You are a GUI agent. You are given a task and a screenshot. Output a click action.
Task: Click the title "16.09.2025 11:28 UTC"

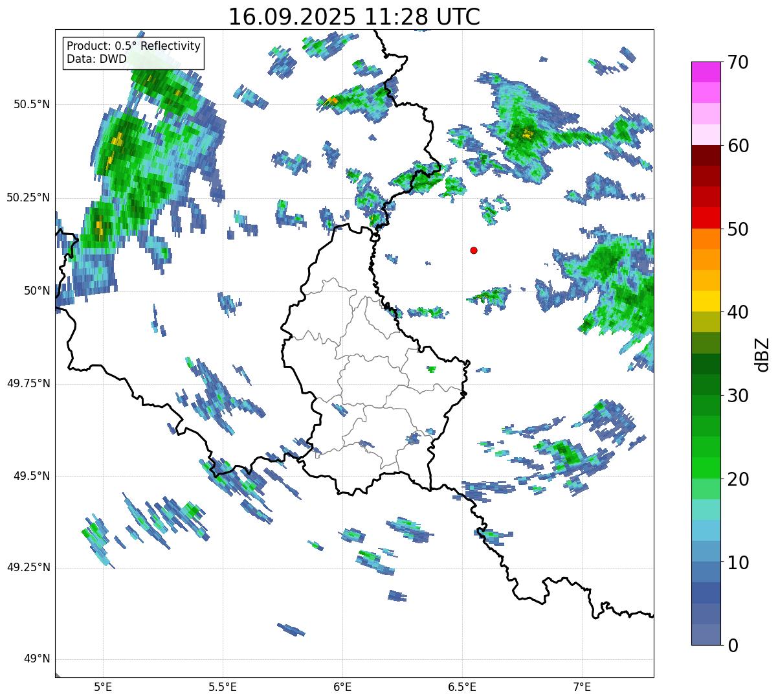point(354,17)
